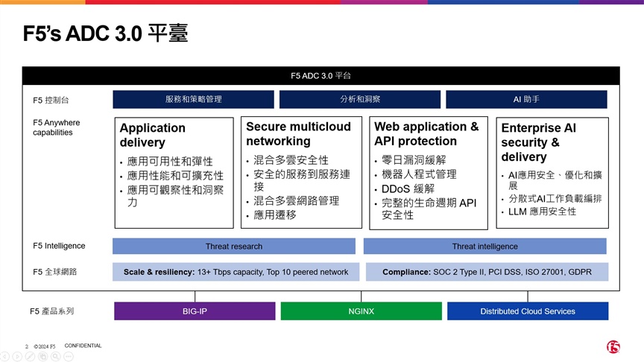Click bullet 完整的生命週期 API 安全性

[429, 209]
